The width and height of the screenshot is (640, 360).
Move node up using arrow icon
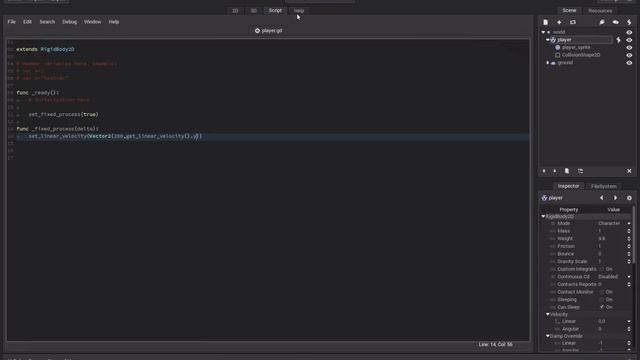pyautogui.click(x=544, y=171)
